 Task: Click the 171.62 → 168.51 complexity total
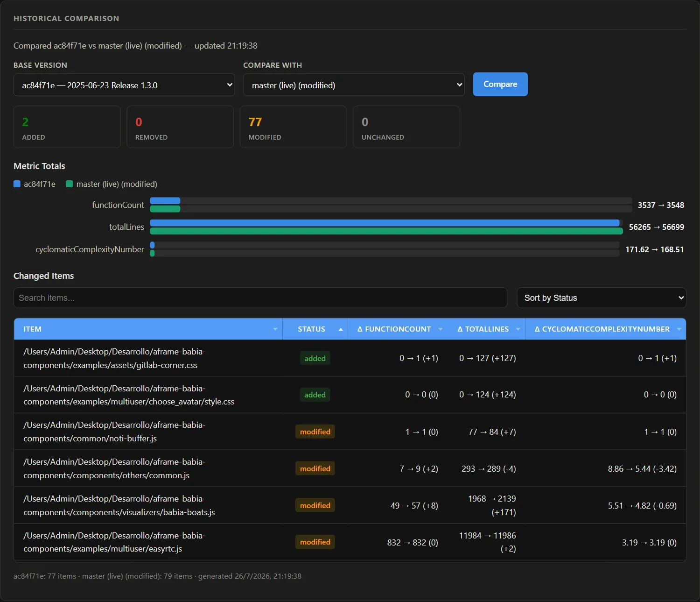[x=655, y=249]
